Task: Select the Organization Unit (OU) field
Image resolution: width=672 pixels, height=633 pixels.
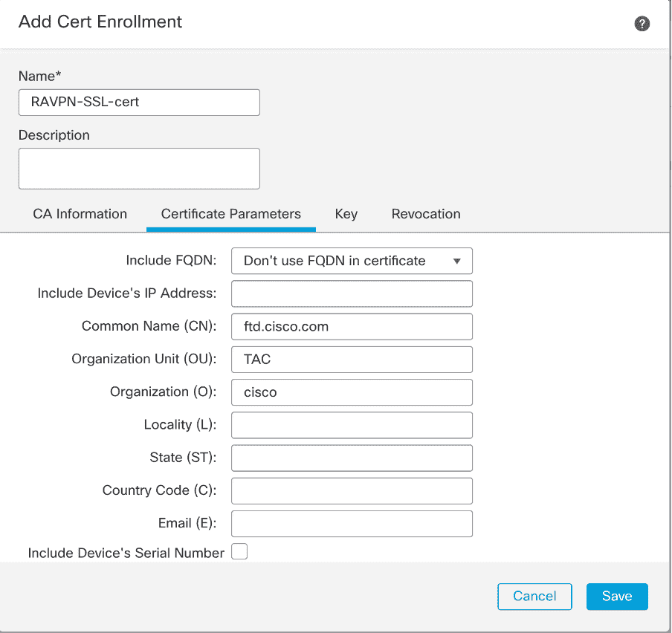Action: pyautogui.click(x=352, y=360)
